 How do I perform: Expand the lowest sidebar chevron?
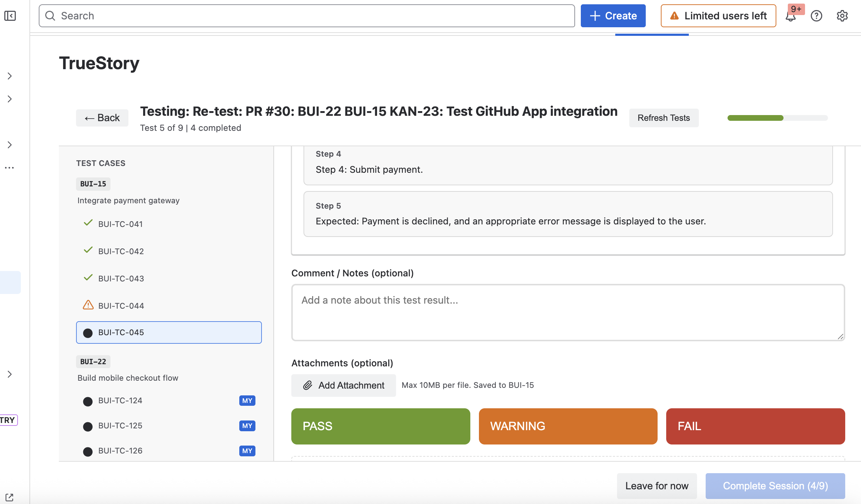click(10, 374)
